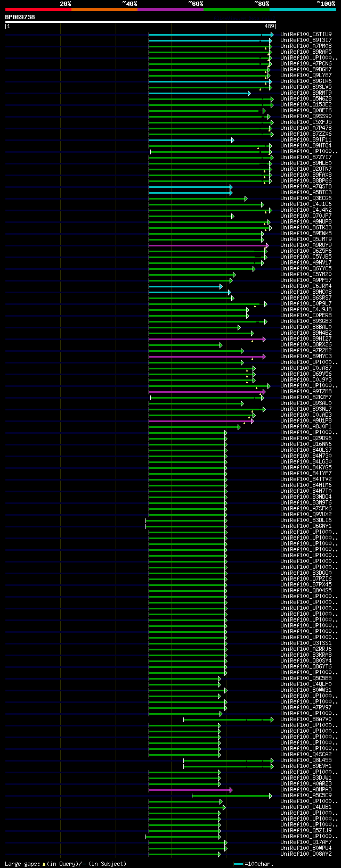The height and width of the screenshot is (868, 341).
Task: Select the UniRef100_B6TK33 label
Action: click(306, 228)
